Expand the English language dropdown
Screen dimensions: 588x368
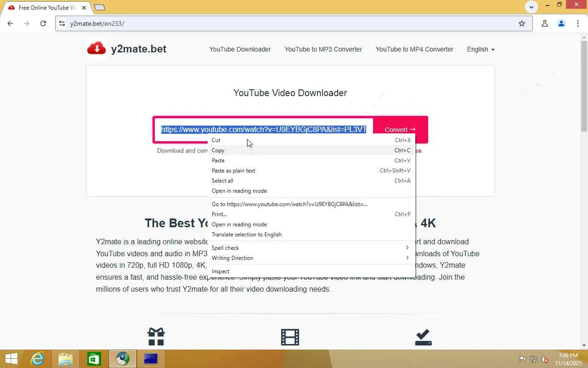coord(481,49)
